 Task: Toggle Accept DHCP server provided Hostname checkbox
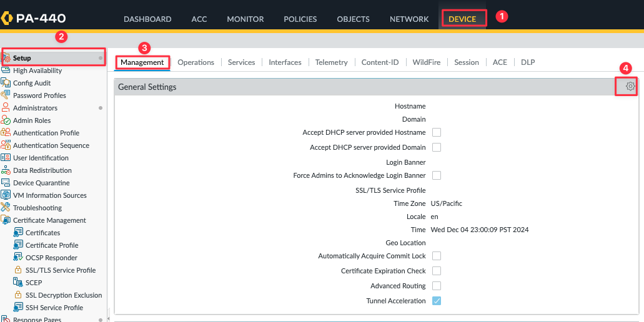(437, 132)
